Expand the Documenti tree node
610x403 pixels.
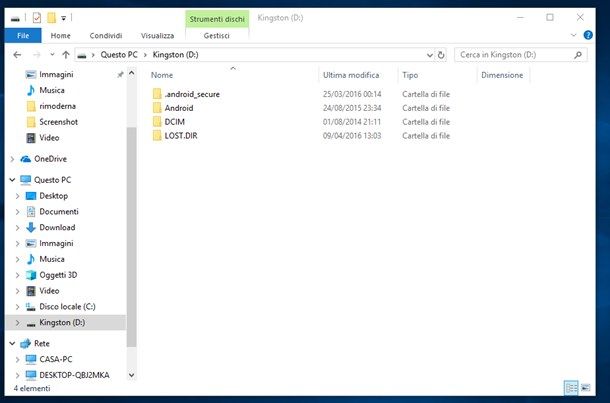pos(17,212)
